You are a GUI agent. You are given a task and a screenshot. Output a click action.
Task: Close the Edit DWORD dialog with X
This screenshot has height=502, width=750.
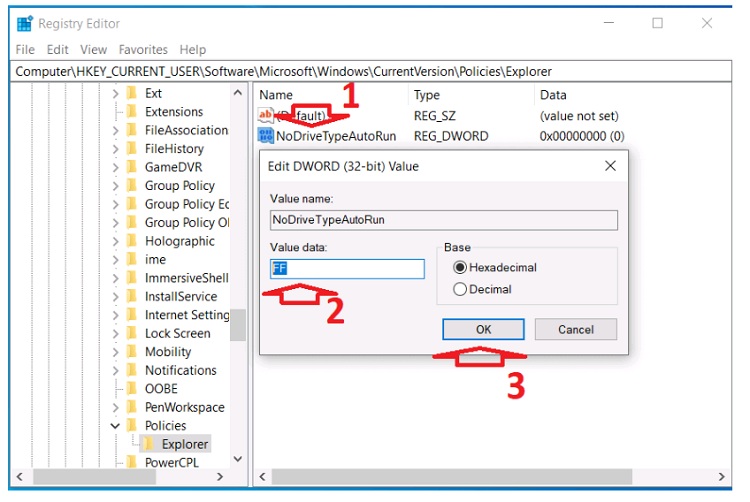[610, 166]
